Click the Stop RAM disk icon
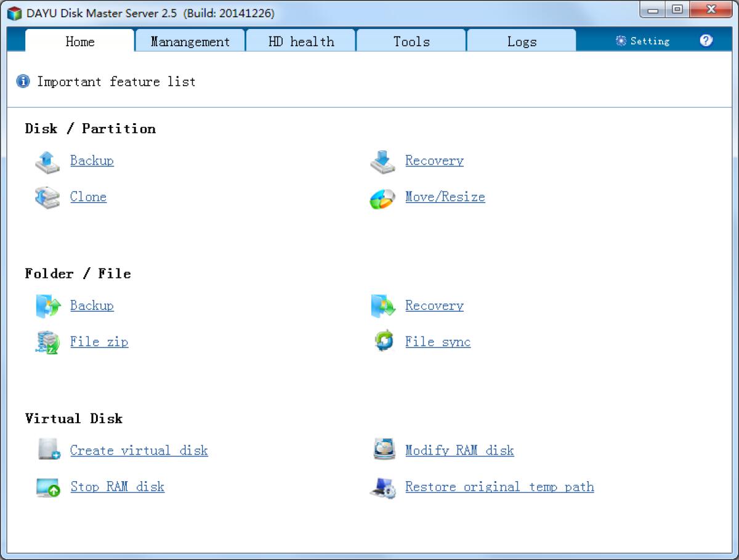The height and width of the screenshot is (560, 739). point(47,487)
